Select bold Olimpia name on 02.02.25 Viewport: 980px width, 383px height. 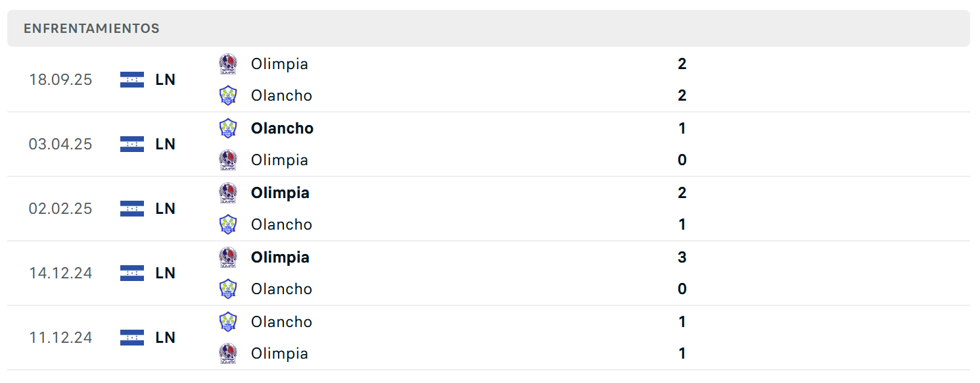coord(280,193)
